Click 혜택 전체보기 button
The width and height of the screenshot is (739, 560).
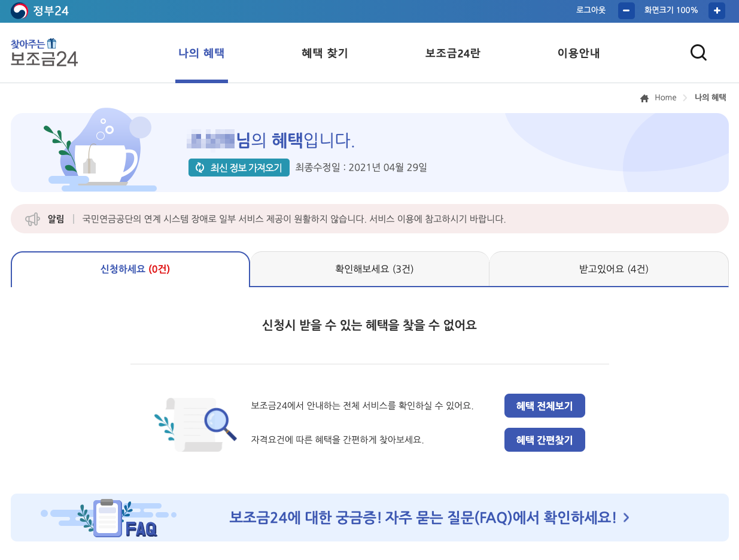(x=545, y=406)
